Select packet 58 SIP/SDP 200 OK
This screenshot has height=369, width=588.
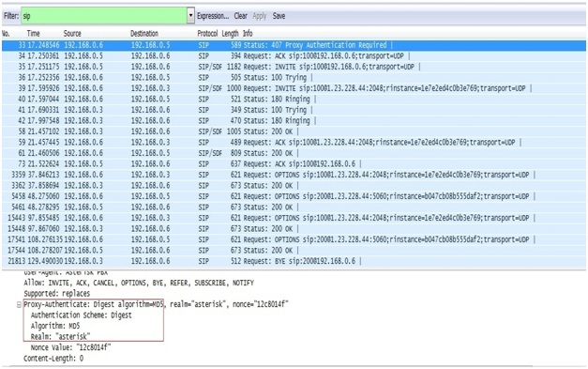294,131
